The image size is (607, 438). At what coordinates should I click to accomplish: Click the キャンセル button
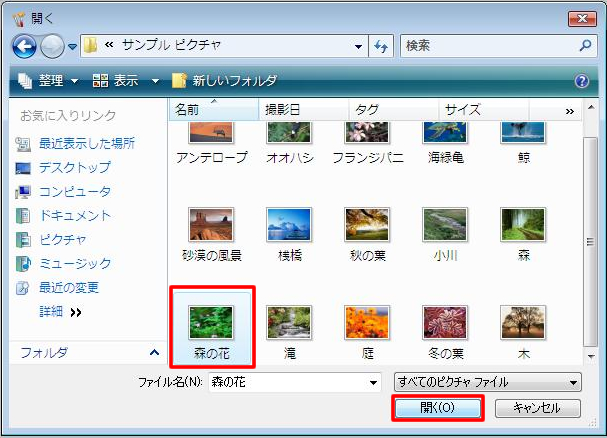[543, 408]
